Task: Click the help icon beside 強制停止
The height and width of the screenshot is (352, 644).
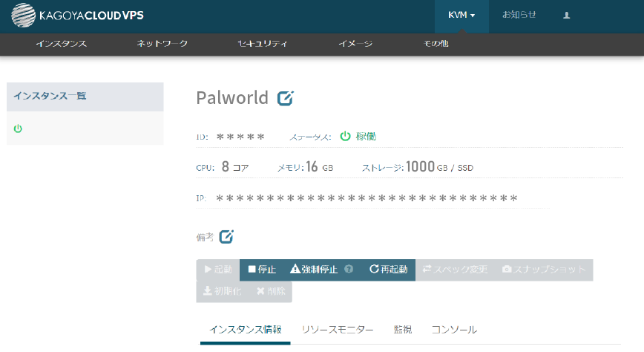Action: pyautogui.click(x=349, y=270)
